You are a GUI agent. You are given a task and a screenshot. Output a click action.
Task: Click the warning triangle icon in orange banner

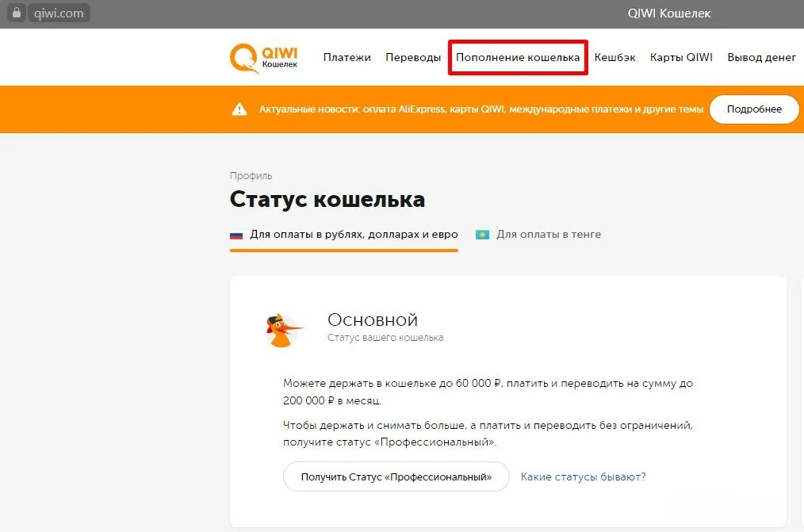point(239,109)
